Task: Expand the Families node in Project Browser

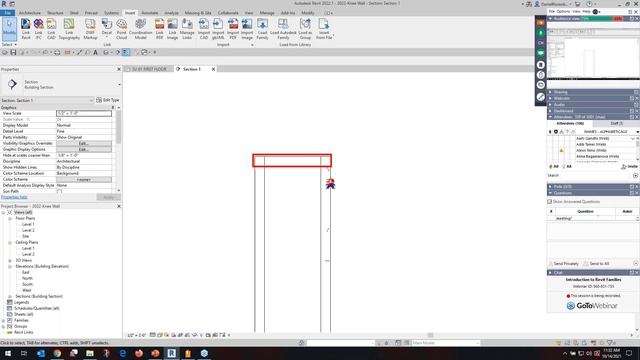Action: [4, 320]
